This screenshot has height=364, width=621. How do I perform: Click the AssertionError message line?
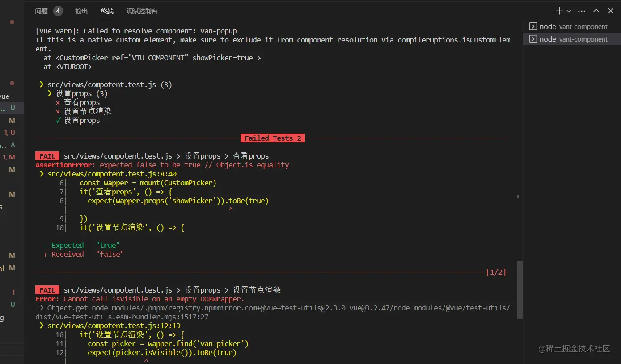[162, 165]
